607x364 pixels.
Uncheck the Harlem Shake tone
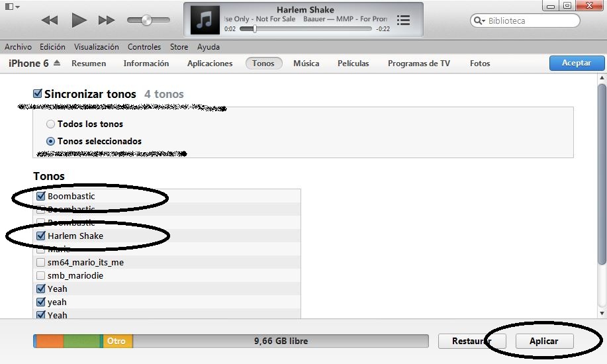[x=40, y=236]
